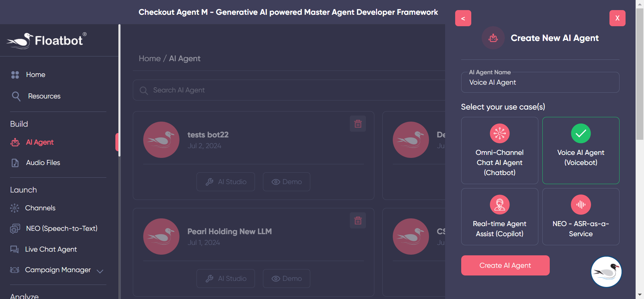
Task: Click the Home breadcrumb link
Action: (x=150, y=58)
